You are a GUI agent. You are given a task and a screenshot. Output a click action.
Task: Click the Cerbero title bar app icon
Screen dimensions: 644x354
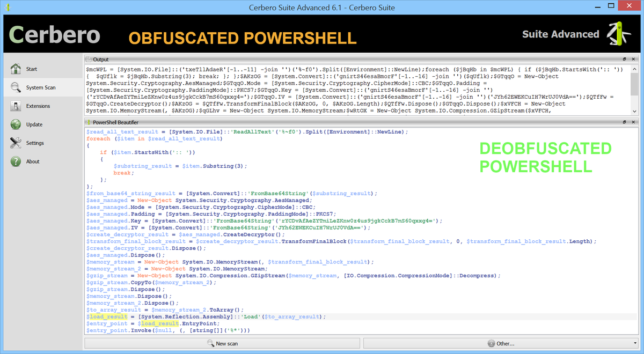(x=8, y=8)
